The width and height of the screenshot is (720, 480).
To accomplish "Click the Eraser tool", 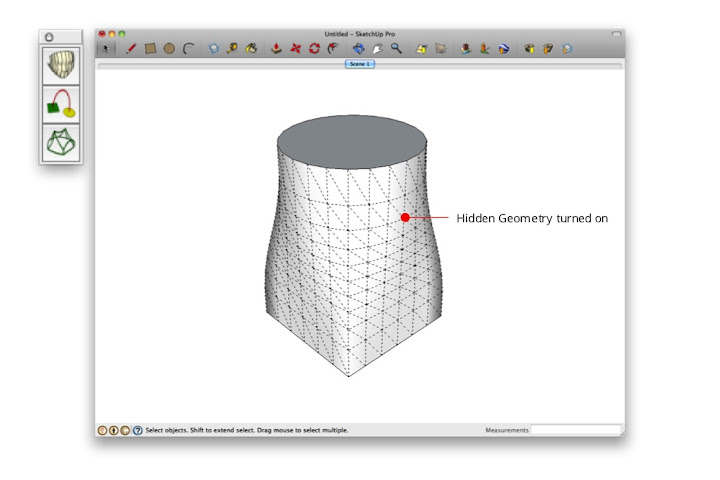I will (214, 47).
